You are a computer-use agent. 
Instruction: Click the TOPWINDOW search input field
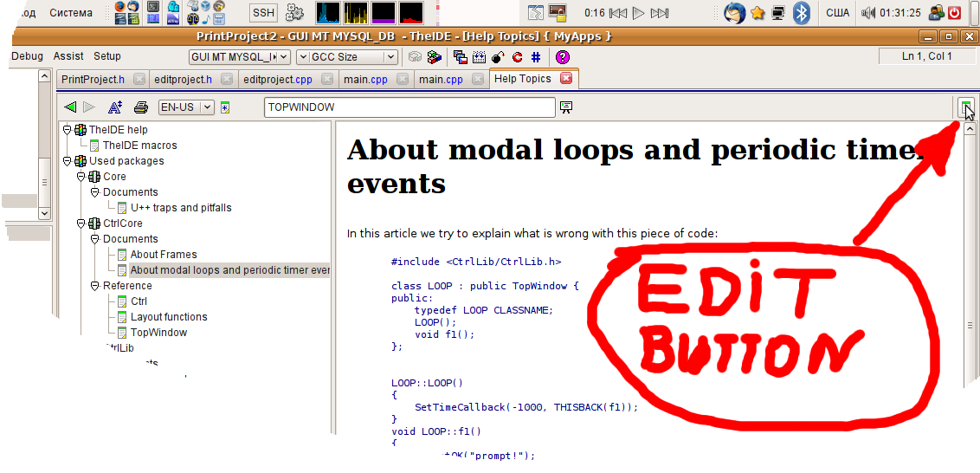409,107
